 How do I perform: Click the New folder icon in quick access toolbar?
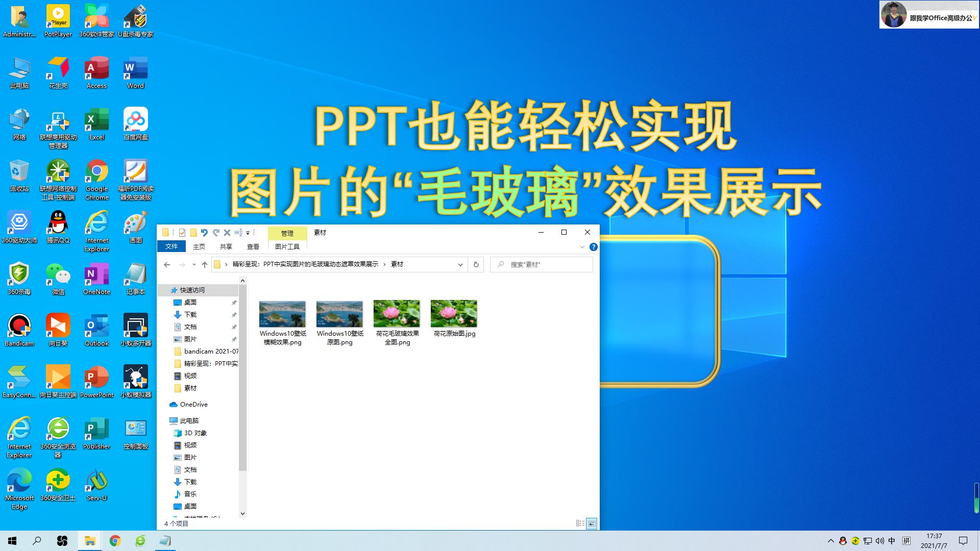point(193,233)
